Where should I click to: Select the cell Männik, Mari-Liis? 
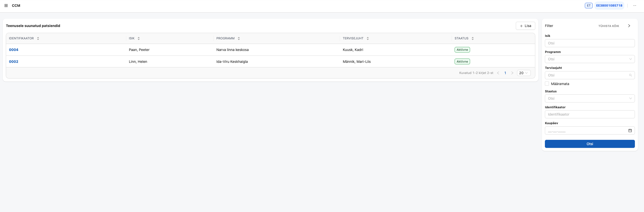357,62
